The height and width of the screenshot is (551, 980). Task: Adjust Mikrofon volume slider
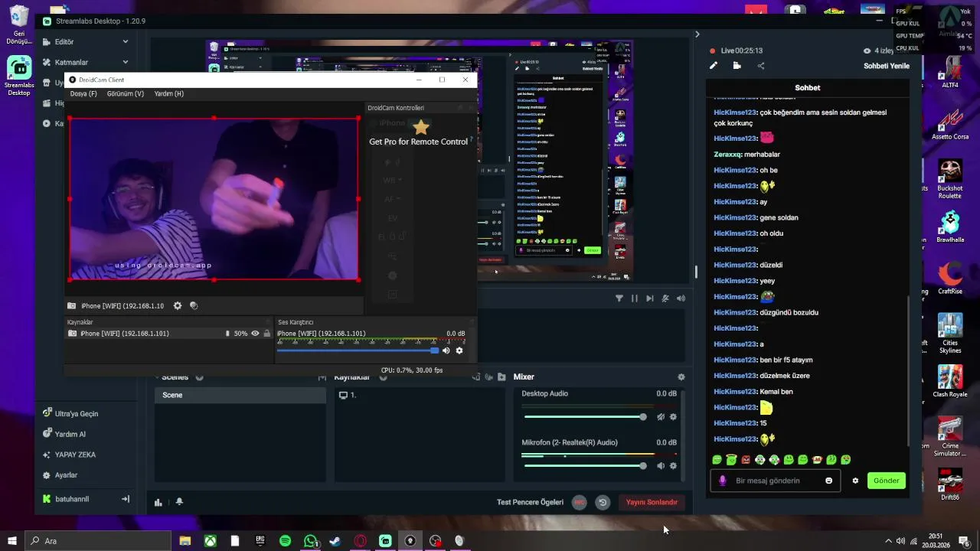click(585, 466)
